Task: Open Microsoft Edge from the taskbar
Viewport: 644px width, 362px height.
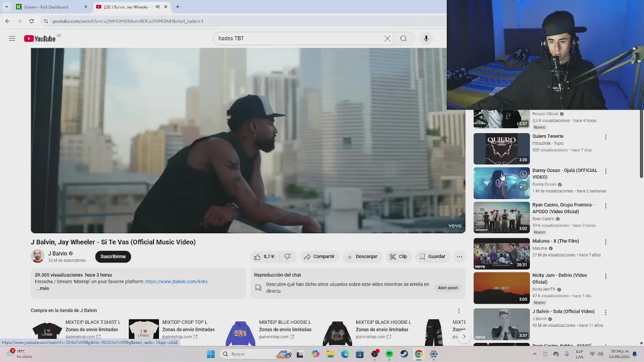Action: coord(345,354)
